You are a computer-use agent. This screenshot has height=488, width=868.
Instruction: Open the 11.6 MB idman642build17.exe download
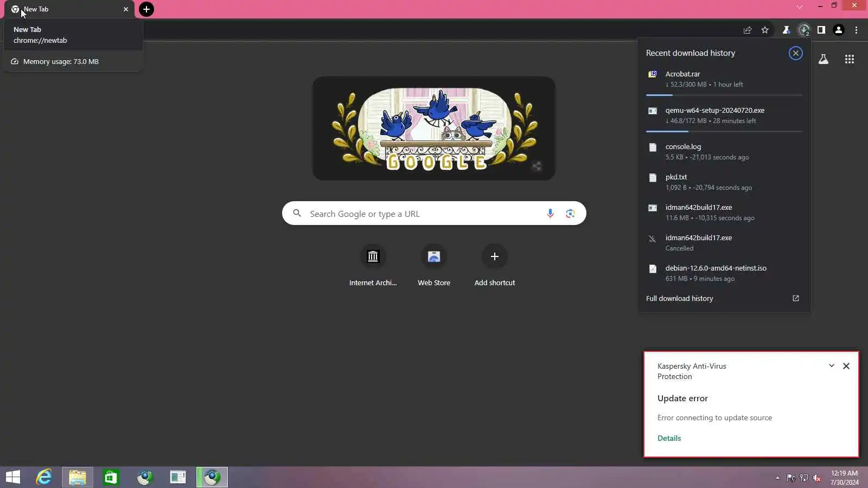coord(724,213)
